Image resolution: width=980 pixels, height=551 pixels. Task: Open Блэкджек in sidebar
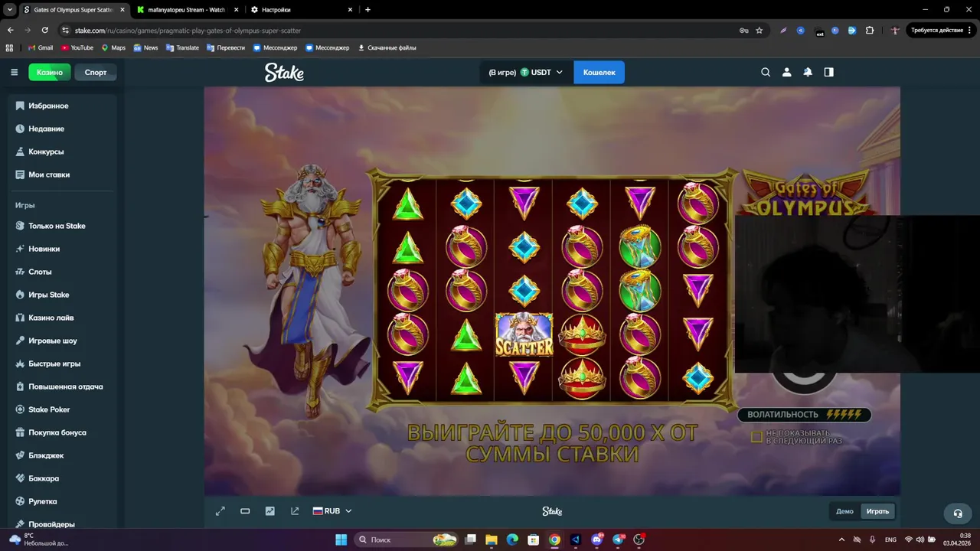pos(63,455)
